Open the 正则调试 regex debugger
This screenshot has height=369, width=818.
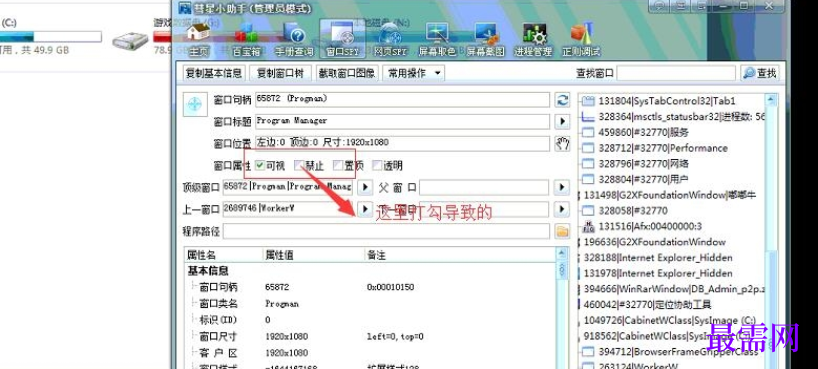point(581,39)
